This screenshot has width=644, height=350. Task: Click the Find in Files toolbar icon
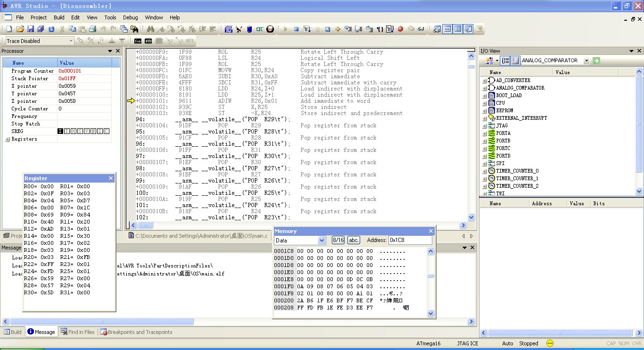[x=134, y=29]
